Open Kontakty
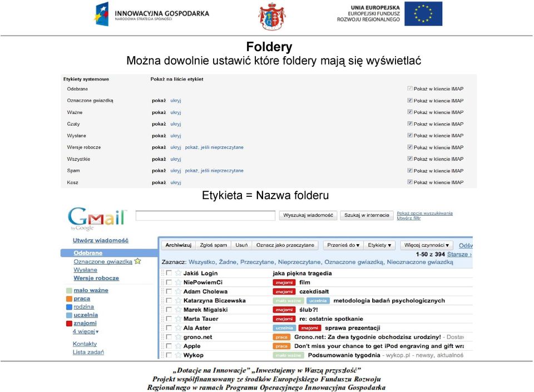The image size is (534, 392). tap(85, 344)
